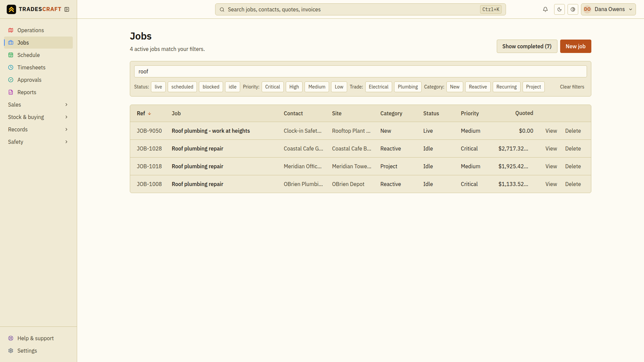Click the jobs filter box containing roof
The image size is (644, 362).
click(x=360, y=71)
